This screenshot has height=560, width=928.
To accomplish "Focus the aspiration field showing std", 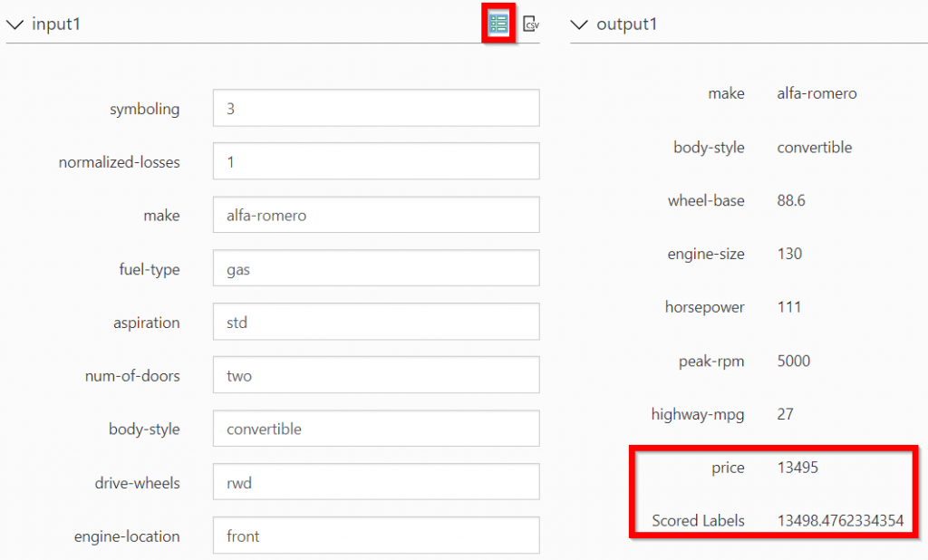I will click(x=376, y=322).
